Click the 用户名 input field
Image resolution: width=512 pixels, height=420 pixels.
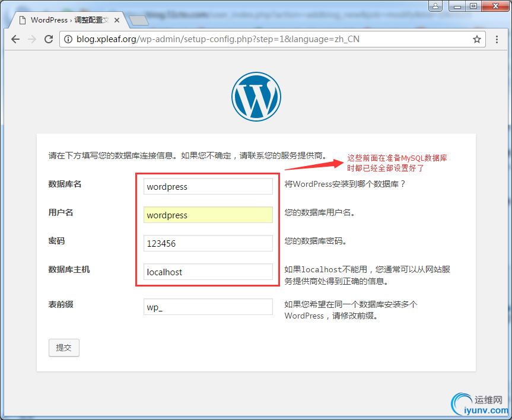click(208, 215)
